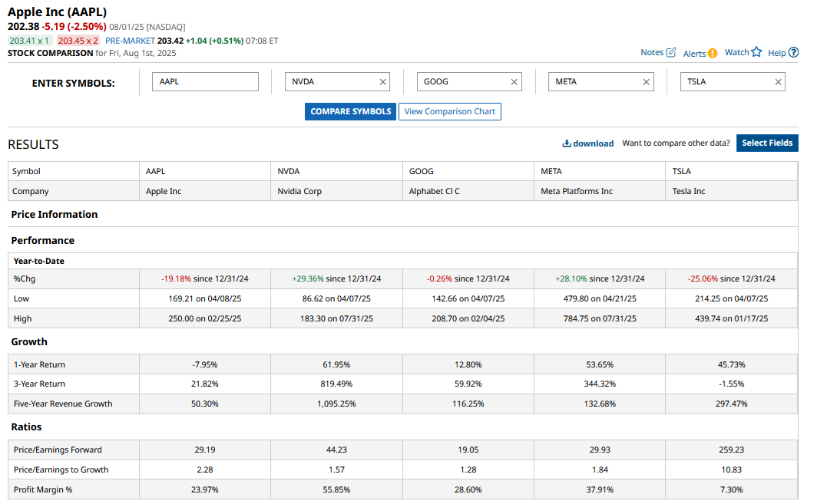Click the 784.75 on 07/31/25 high value
Image resolution: width=817 pixels, height=504 pixels.
pos(600,318)
